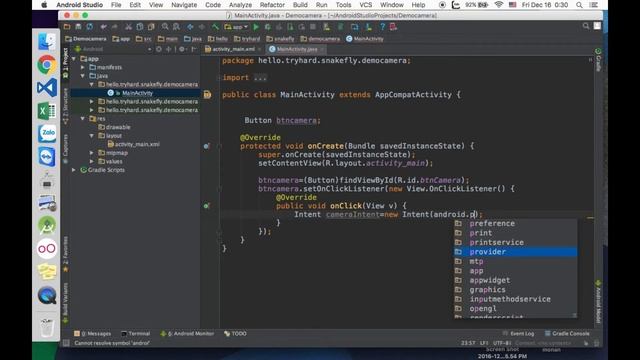640x360 pixels.
Task: Select graphics in the autocomplete list
Action: click(x=516, y=290)
